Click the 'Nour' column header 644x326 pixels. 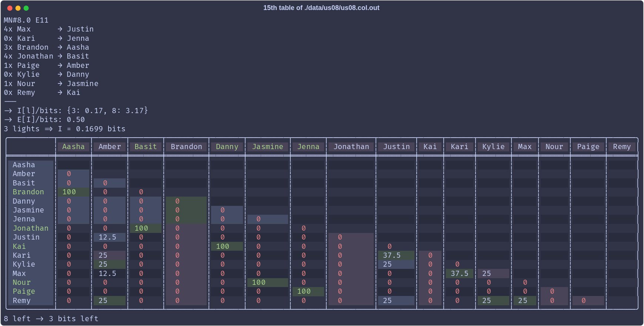click(554, 146)
